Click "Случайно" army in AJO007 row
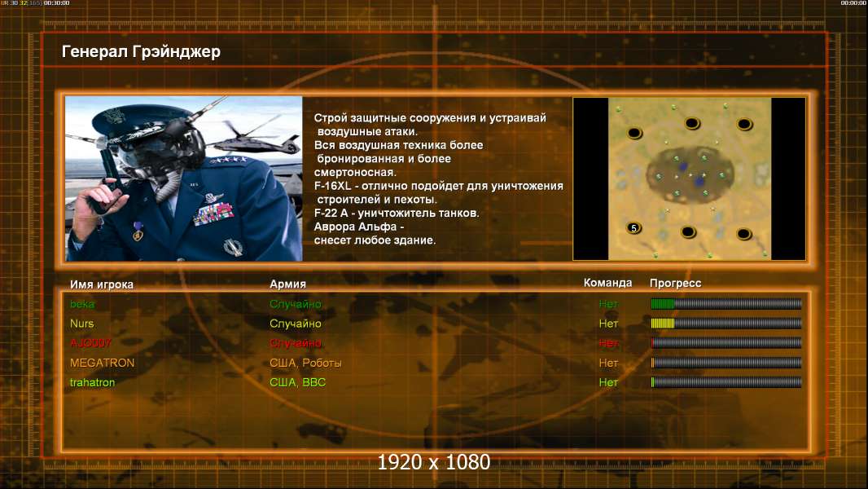Viewport: 868px width, 489px height. pos(296,343)
